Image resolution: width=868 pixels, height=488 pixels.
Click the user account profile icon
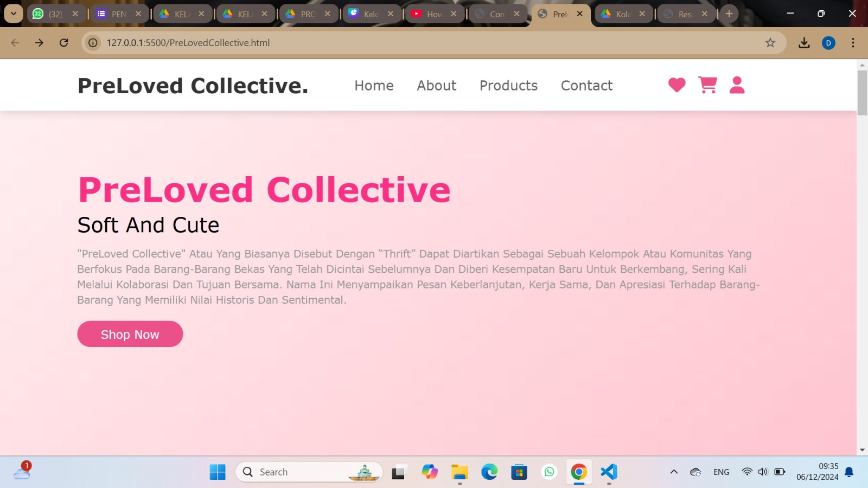pyautogui.click(x=737, y=85)
